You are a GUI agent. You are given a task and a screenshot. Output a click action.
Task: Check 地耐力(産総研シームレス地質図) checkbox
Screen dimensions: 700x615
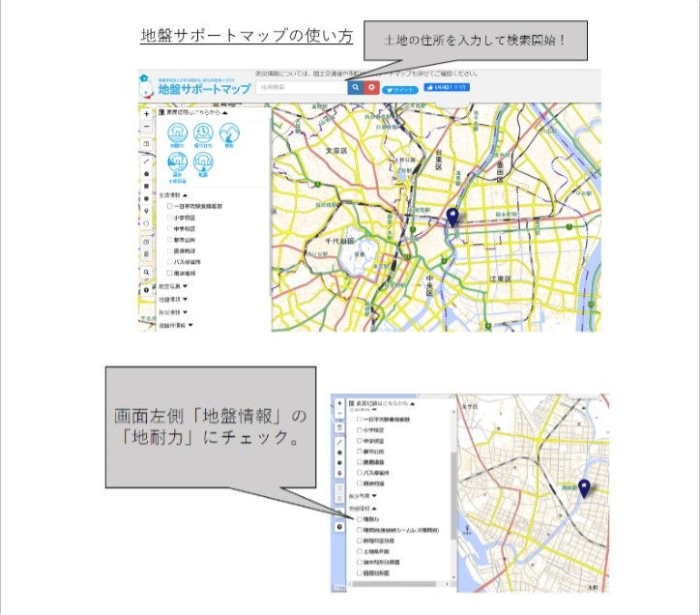coord(359,530)
